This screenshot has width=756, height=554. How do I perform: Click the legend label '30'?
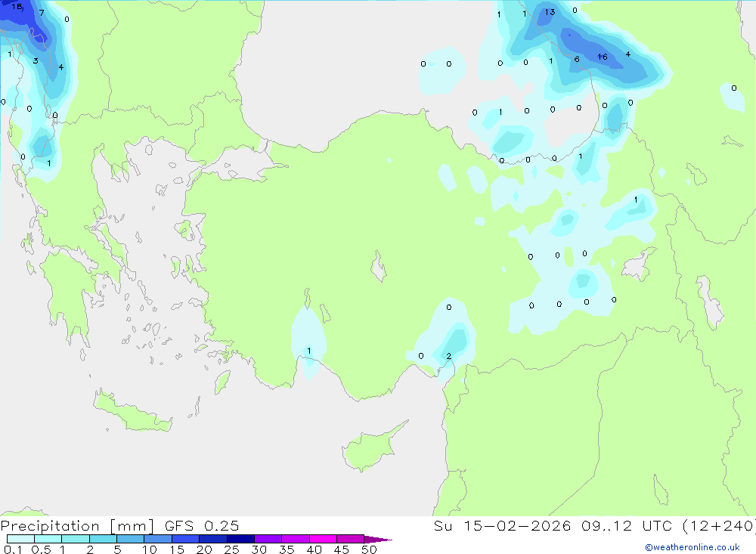tap(259, 549)
